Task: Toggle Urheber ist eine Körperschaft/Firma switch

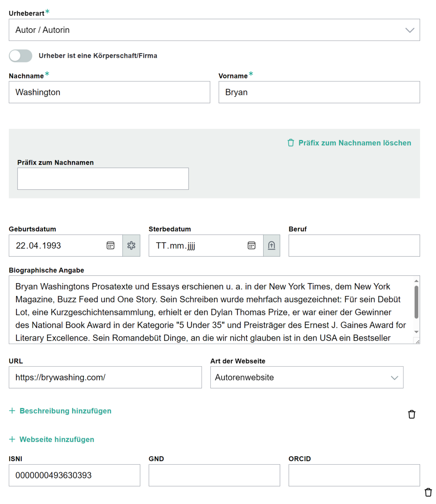Action: 21,56
